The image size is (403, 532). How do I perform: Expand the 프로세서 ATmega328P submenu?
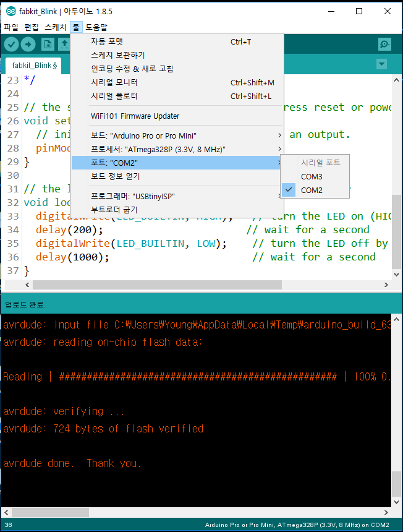click(177, 149)
